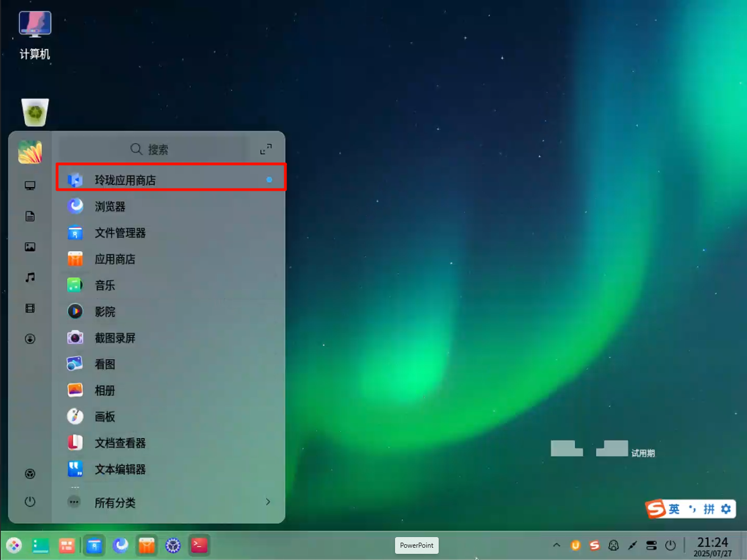Open the 截图录屏 tool
Screen dimensions: 747x560
tap(115, 337)
